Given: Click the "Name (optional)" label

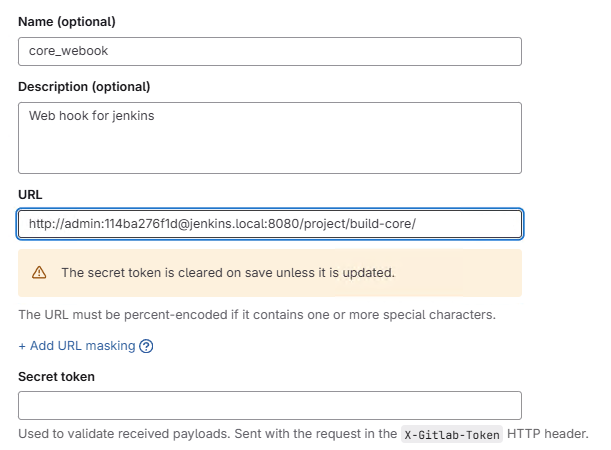Looking at the screenshot, I should coord(69,19).
